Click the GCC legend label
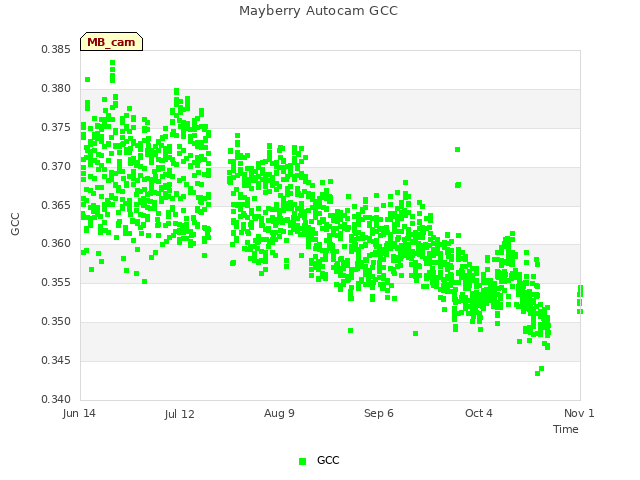 click(328, 460)
